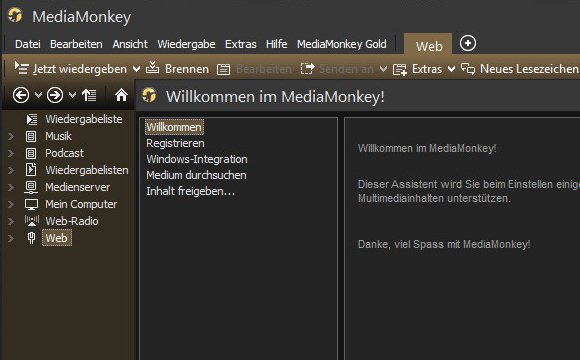
Task: Open the Extras toolbar dropdown arrow
Action: click(x=451, y=69)
